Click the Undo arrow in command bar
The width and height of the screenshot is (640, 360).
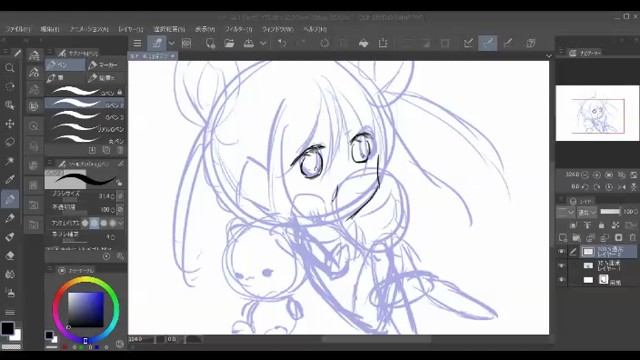click(x=282, y=43)
